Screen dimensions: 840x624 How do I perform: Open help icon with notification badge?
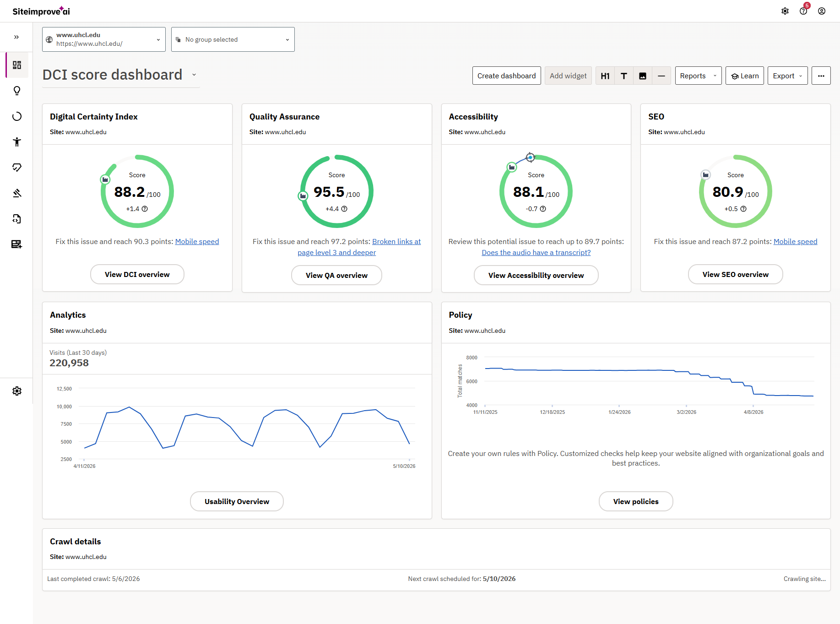(x=803, y=11)
